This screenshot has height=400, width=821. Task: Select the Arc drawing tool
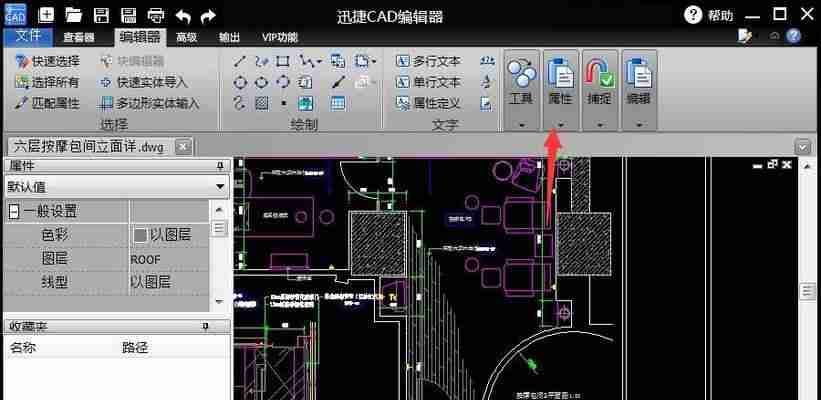pos(283,82)
